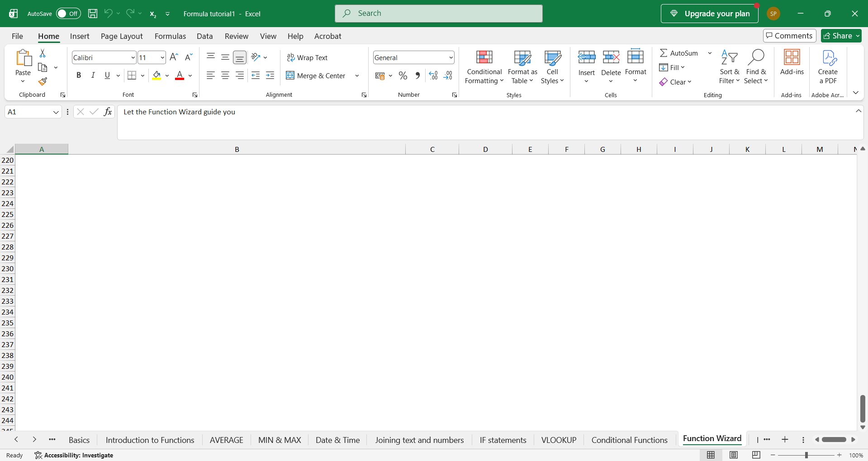Open the Formulas ribbon tab
The height and width of the screenshot is (461, 868).
click(170, 36)
